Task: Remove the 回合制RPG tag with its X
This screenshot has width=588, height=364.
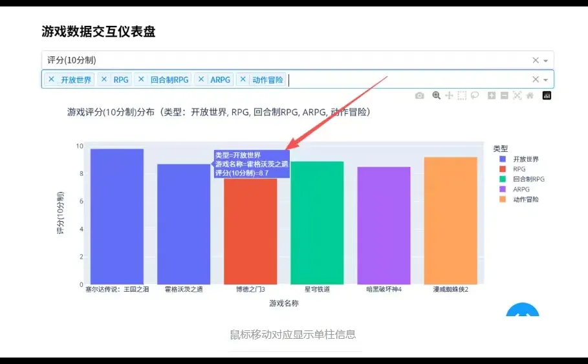Action: click(x=141, y=80)
